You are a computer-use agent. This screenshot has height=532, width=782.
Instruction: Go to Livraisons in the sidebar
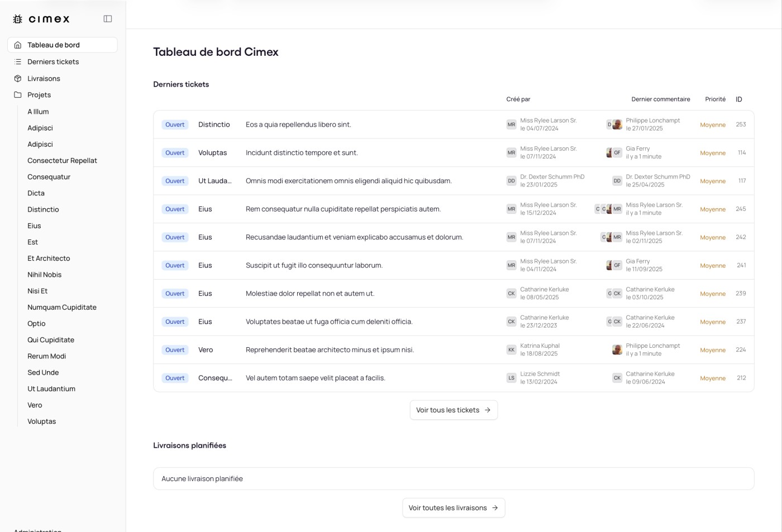pyautogui.click(x=44, y=79)
